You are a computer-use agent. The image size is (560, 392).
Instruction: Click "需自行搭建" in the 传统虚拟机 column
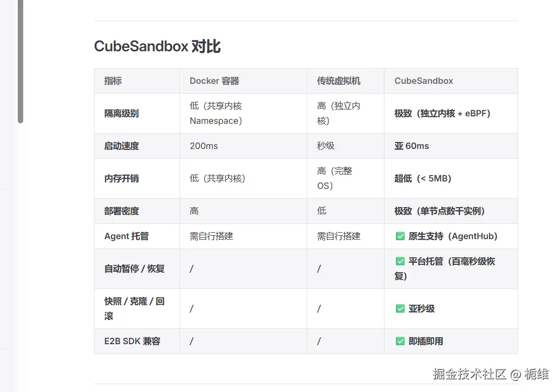(339, 236)
